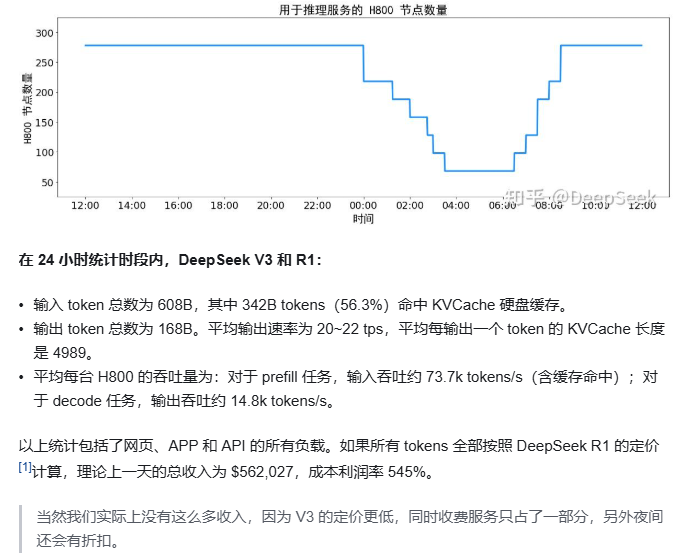This screenshot has width=685, height=556.
Task: Click the 00:00 tick on the time axis
Action: [x=363, y=205]
